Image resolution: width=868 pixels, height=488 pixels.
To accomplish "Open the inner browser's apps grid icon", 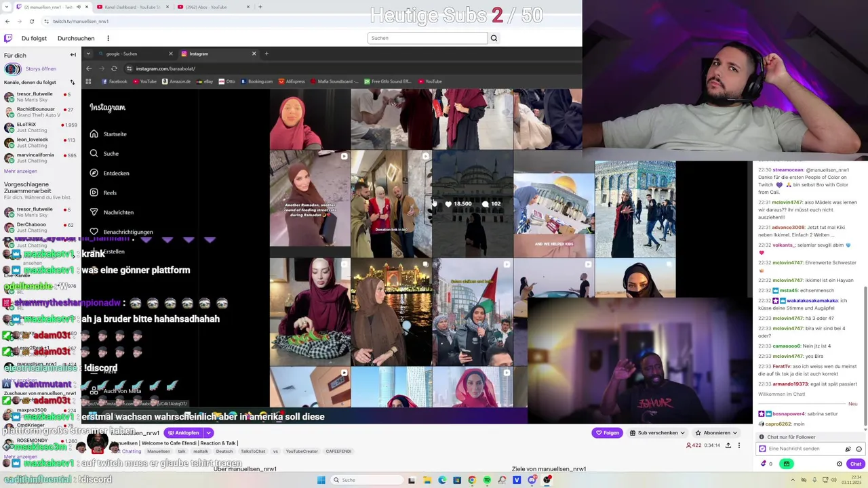I will [x=88, y=81].
